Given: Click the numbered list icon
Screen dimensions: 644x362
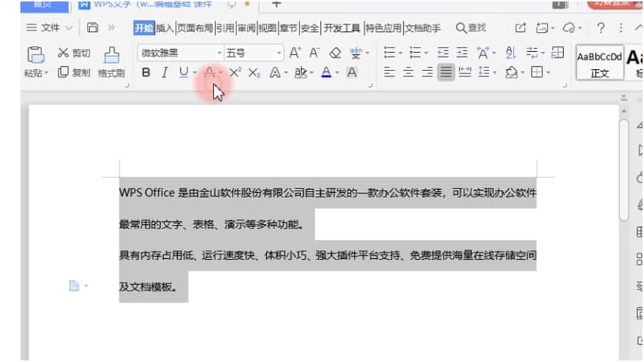Looking at the screenshot, I should coord(415,53).
